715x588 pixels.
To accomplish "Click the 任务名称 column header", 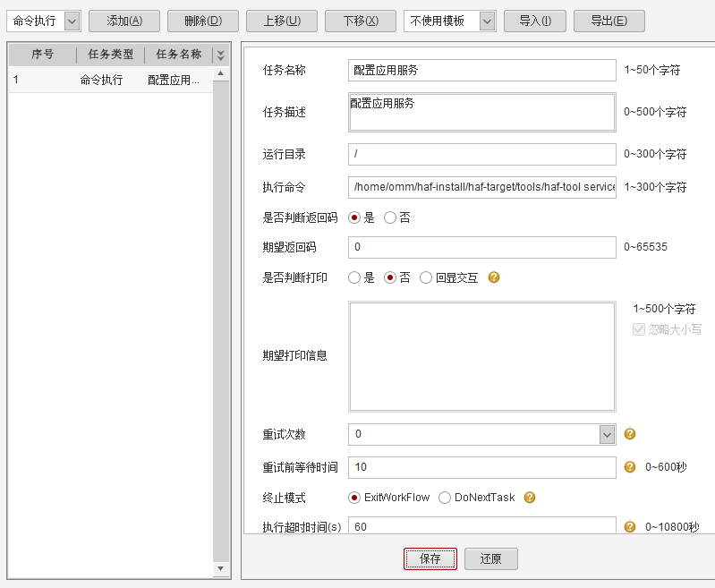I will (179, 55).
